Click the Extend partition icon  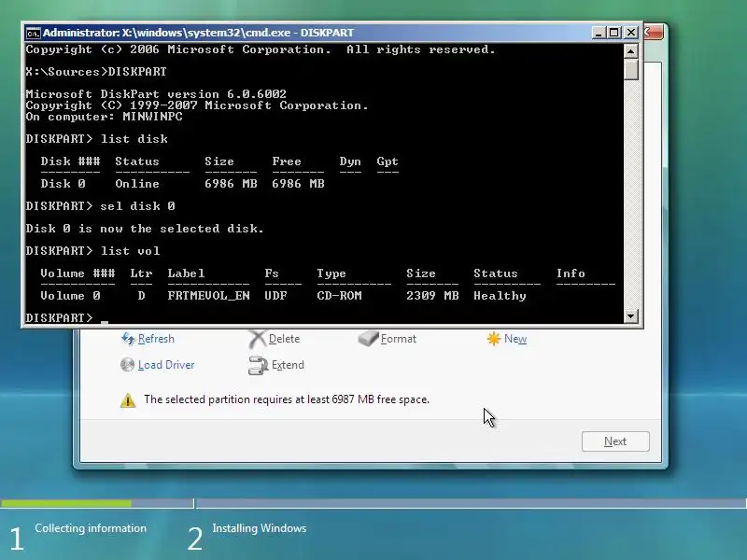click(258, 365)
